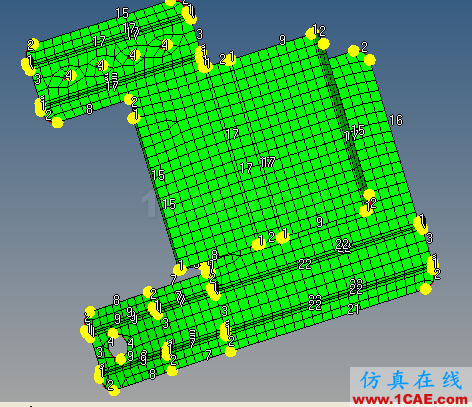The height and width of the screenshot is (407, 472).
Task: Select label 2 between two mid-plate yellow nodes
Action: (x=271, y=237)
